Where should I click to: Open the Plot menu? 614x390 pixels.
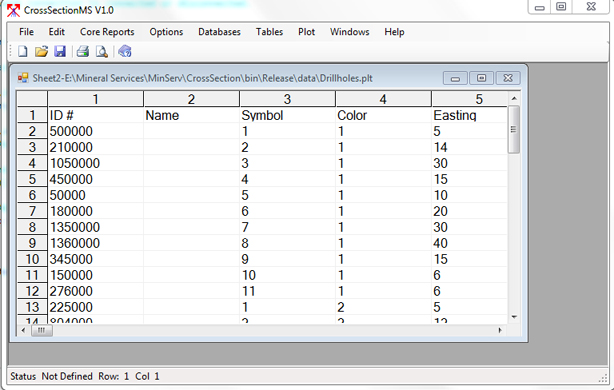click(306, 32)
